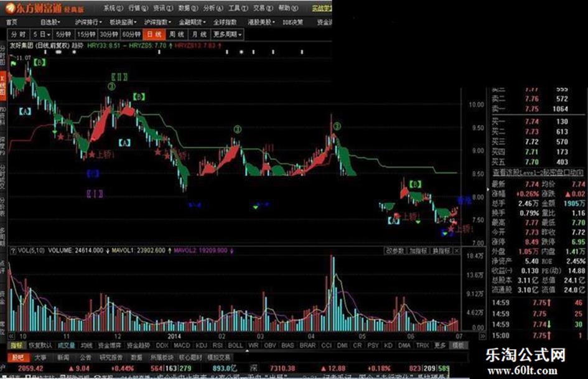This screenshot has width=588, height=379.
Task: Switch to 月线 monthly chart
Action: (199, 34)
